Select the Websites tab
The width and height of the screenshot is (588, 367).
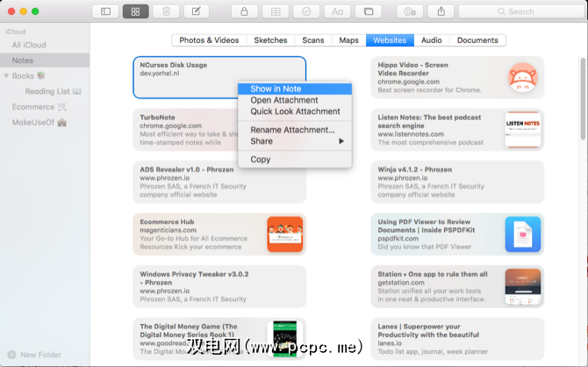tap(390, 40)
